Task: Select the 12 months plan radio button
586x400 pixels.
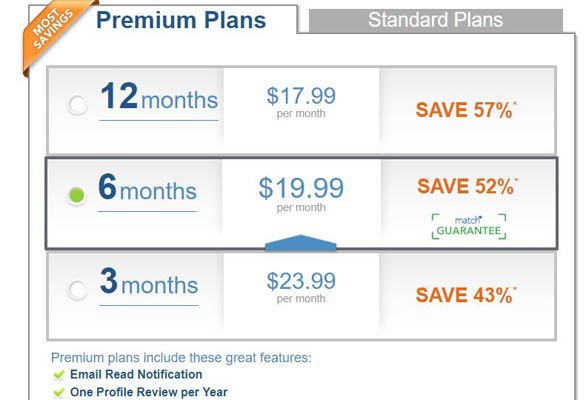Action: pos(77,104)
